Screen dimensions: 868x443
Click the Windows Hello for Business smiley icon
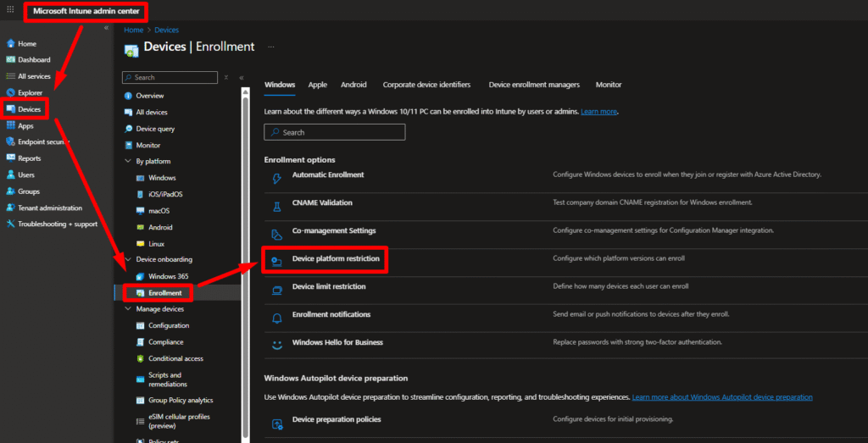277,345
